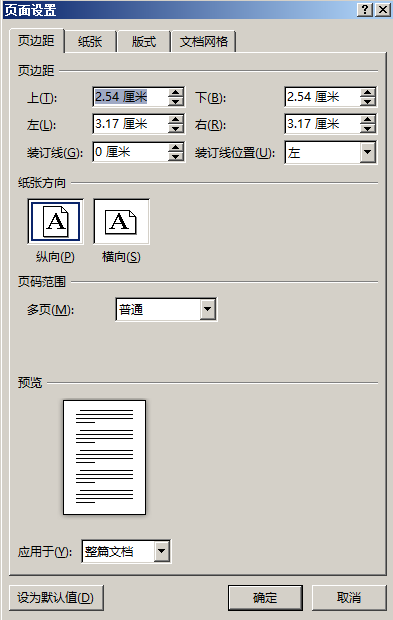
Task: Increase the 上 top margin value
Action: click(176, 93)
